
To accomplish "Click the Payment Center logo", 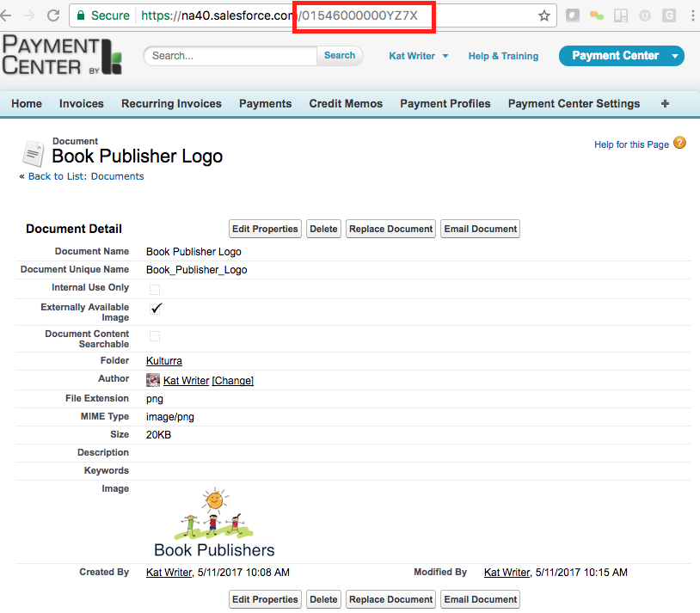I will click(62, 55).
